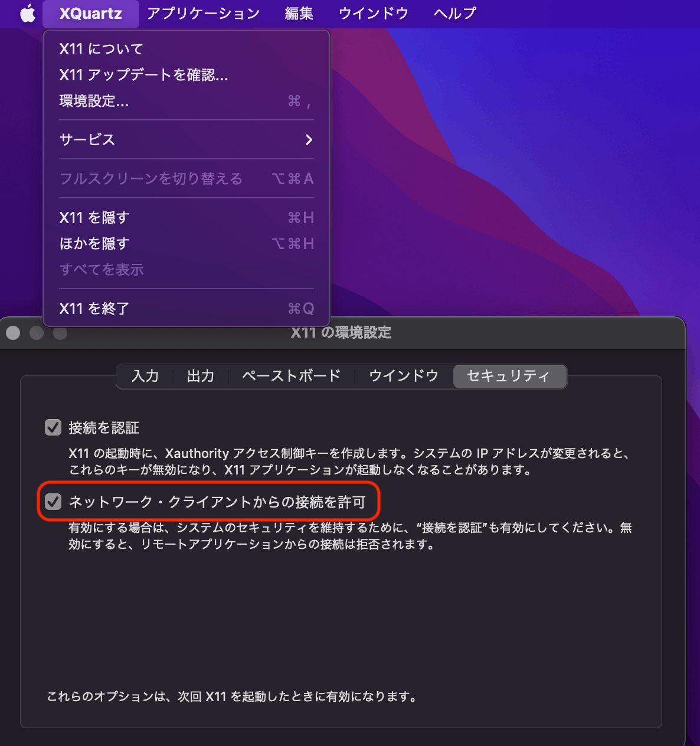Viewport: 700px width, 746px height.
Task: Switch to the ペーストボード tab
Action: (291, 377)
